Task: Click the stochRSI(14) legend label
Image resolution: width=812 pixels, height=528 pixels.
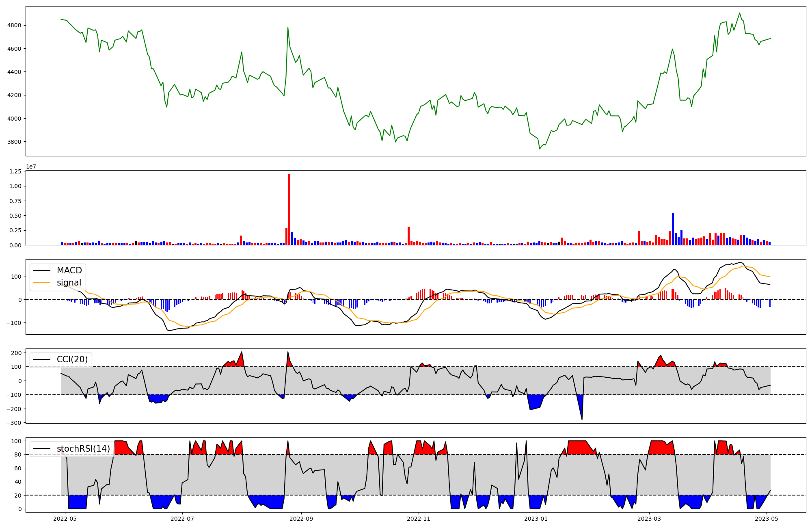Action: click(83, 449)
